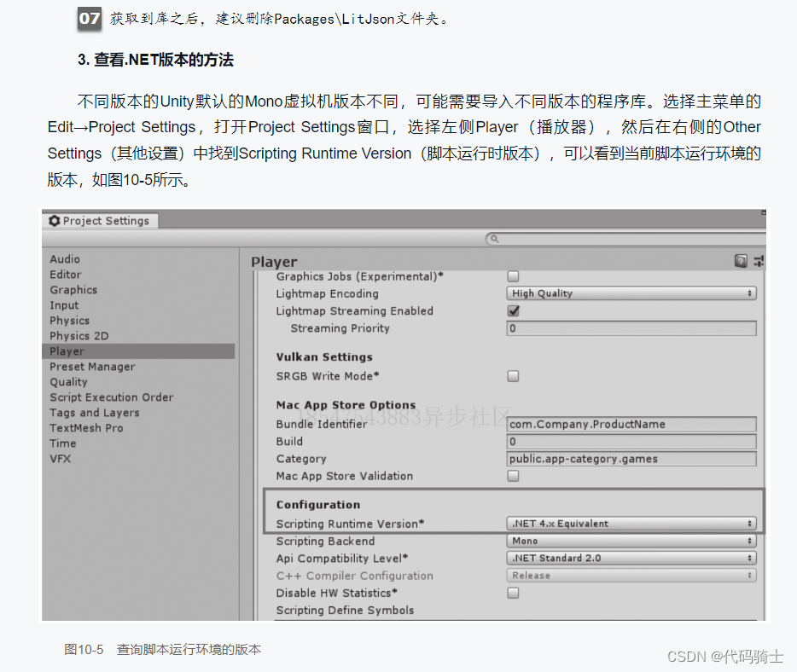Enable Graphics Jobs (Experimental) checkbox
This screenshot has width=797, height=672.
pos(514,276)
